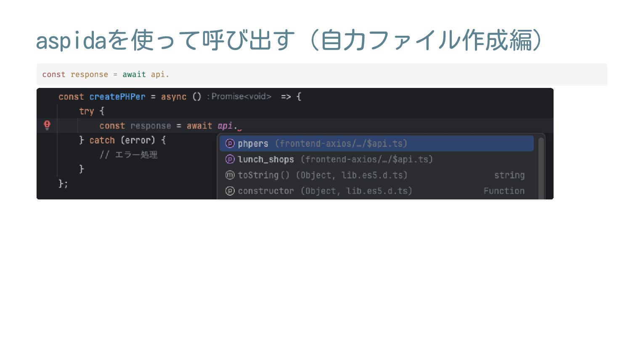
Task: Click the property icon beside constructor
Action: [230, 191]
